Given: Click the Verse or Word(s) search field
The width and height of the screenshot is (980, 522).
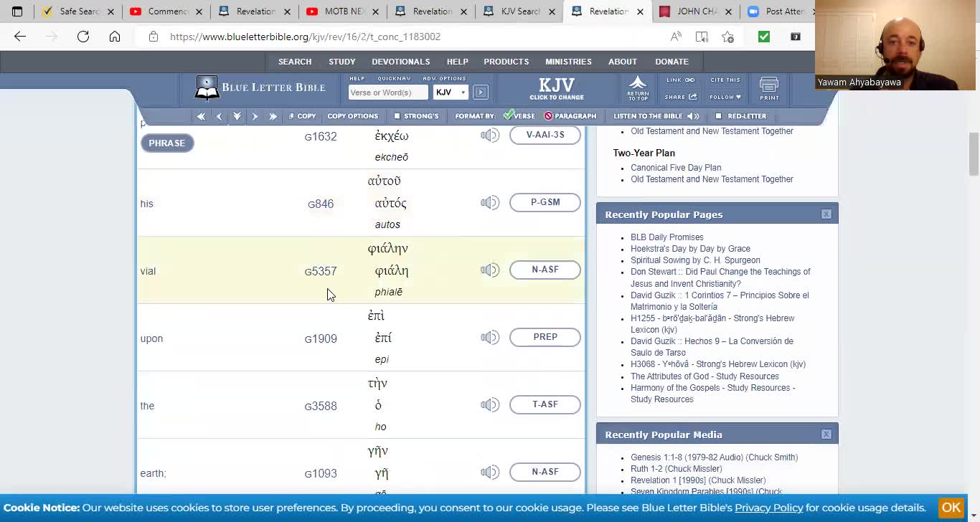Looking at the screenshot, I should point(387,92).
